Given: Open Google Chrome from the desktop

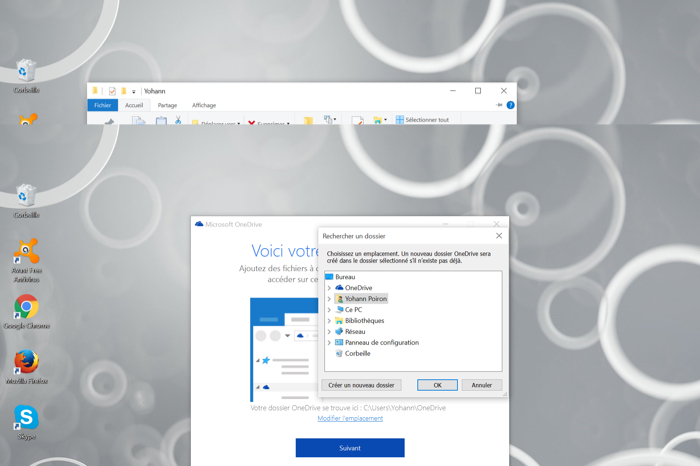Looking at the screenshot, I should (x=26, y=308).
